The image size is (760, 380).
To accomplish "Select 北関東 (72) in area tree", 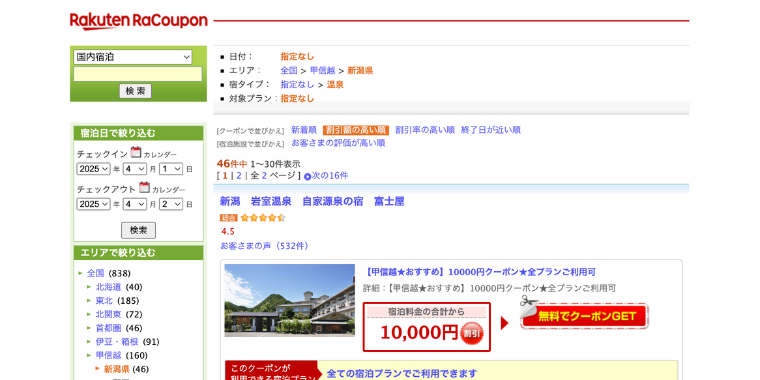I will coord(108,314).
